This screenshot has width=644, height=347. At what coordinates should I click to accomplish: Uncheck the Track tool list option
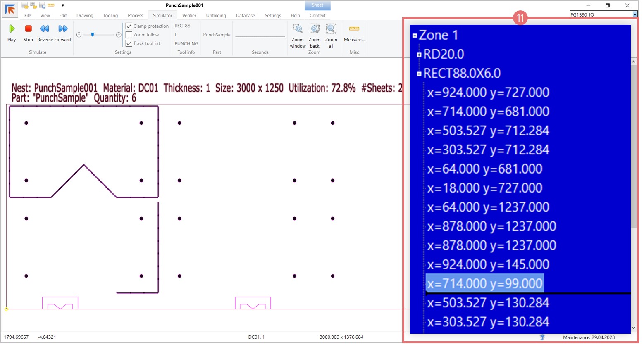pyautogui.click(x=129, y=43)
